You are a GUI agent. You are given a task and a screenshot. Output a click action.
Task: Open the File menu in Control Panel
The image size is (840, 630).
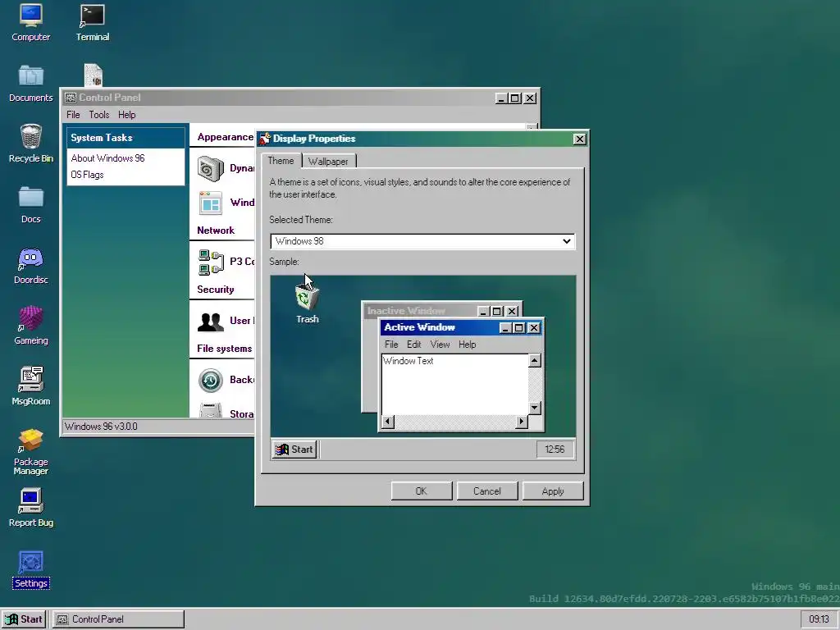coord(73,115)
